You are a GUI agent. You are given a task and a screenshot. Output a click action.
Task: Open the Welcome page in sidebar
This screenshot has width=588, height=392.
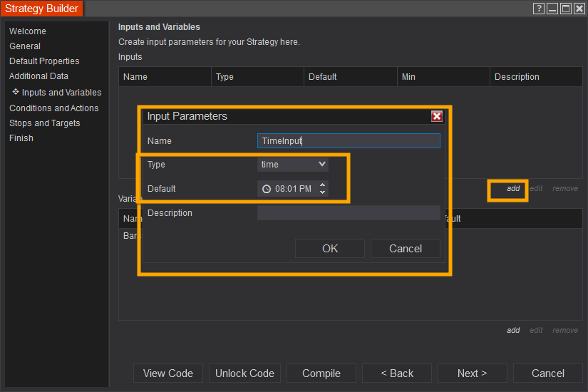pyautogui.click(x=28, y=31)
